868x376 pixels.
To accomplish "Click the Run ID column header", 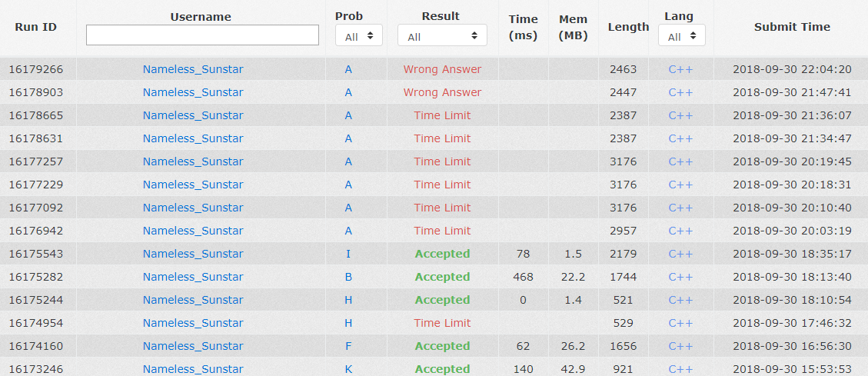I will pyautogui.click(x=35, y=27).
